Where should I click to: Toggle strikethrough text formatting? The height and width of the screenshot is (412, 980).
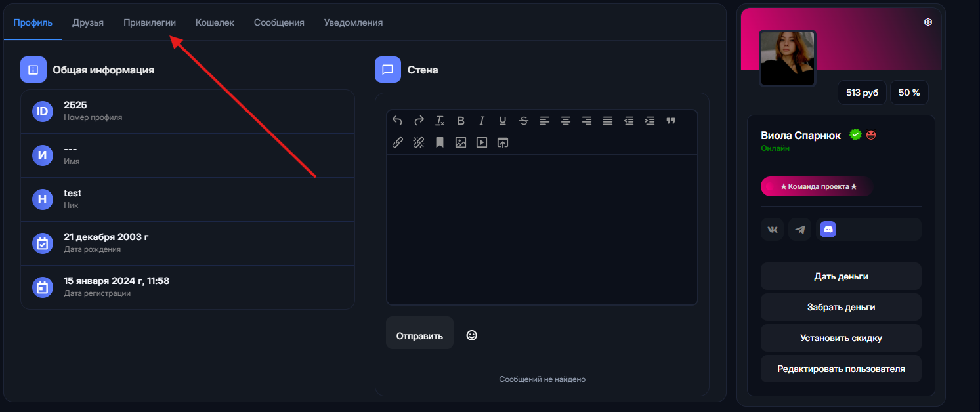(x=523, y=121)
